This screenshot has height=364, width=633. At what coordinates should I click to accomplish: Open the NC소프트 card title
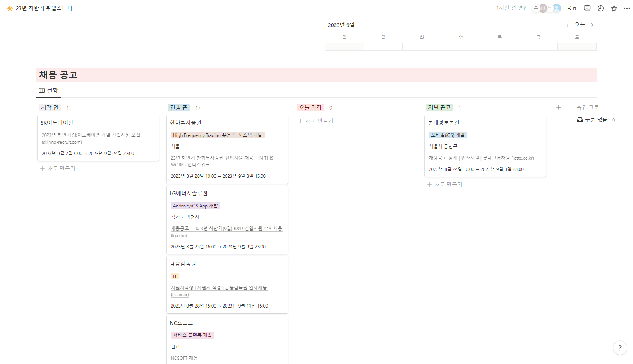181,323
